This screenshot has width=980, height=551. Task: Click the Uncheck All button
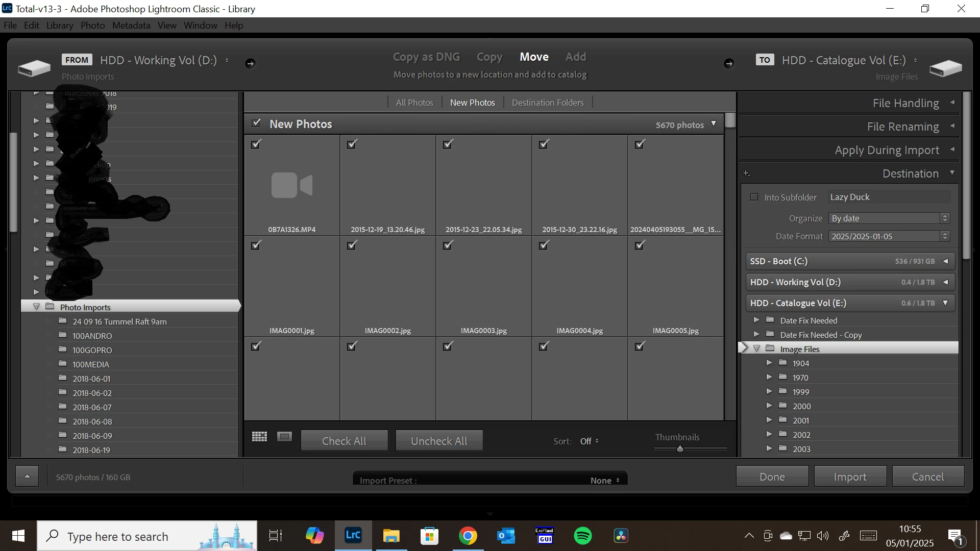tap(439, 441)
